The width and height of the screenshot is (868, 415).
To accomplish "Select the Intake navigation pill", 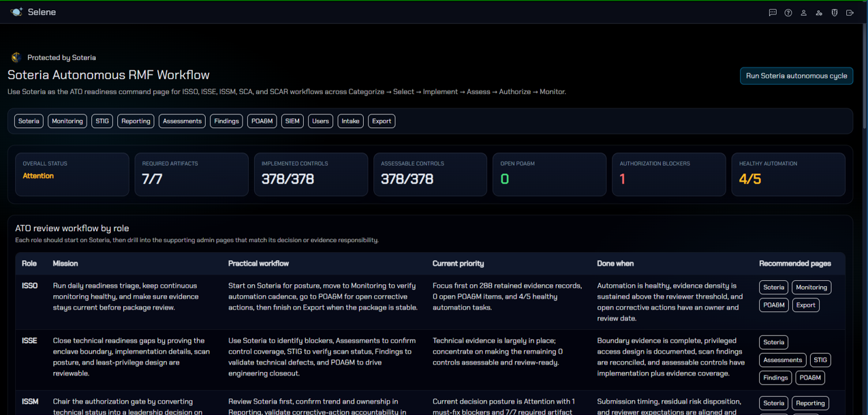I will coord(350,121).
